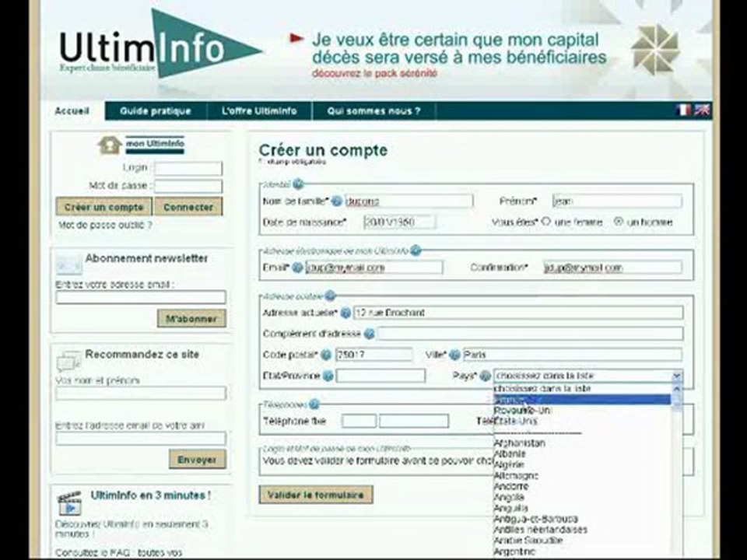Switch site language to English flag
This screenshot has width=747, height=560.
[702, 110]
